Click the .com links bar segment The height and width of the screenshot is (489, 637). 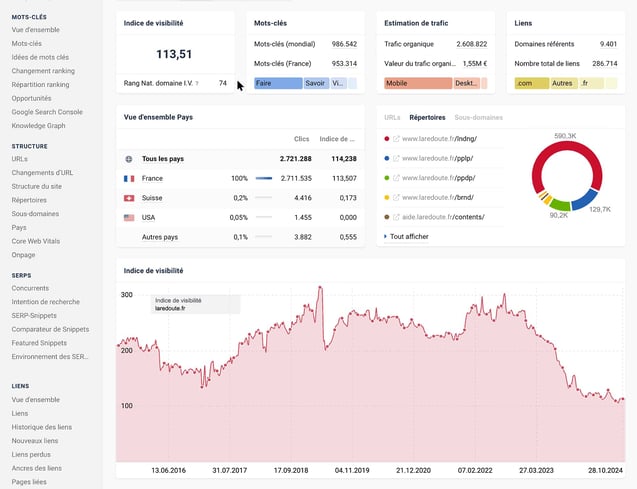(x=532, y=83)
